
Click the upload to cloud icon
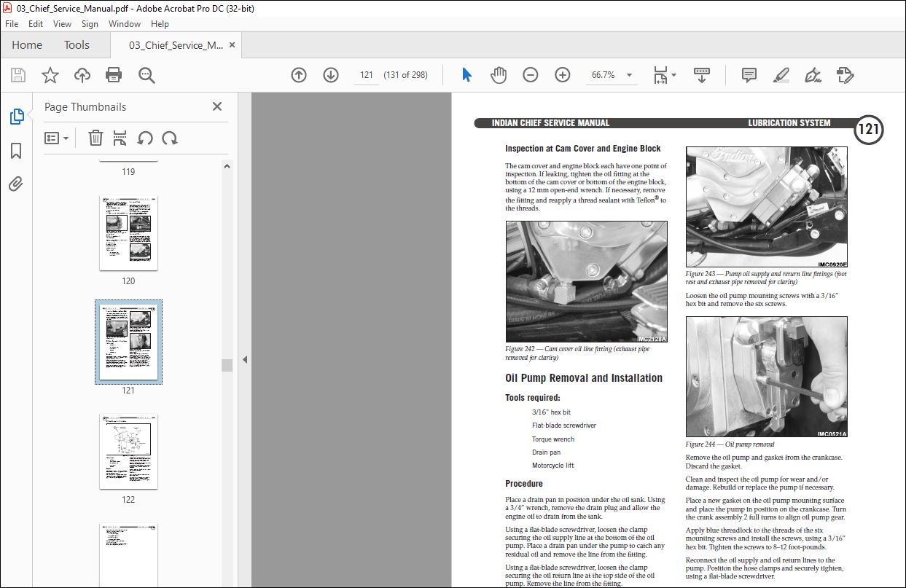pos(82,75)
